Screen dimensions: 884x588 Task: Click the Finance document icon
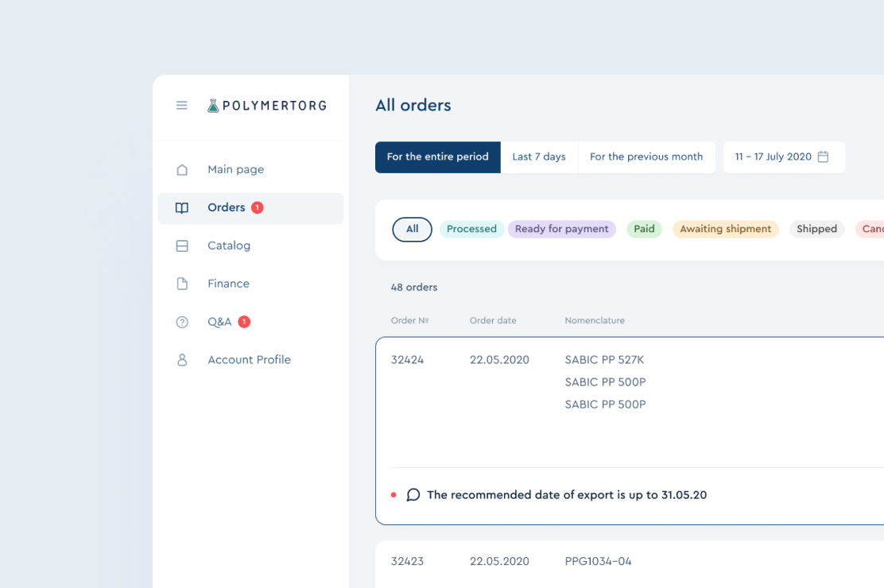pos(182,284)
